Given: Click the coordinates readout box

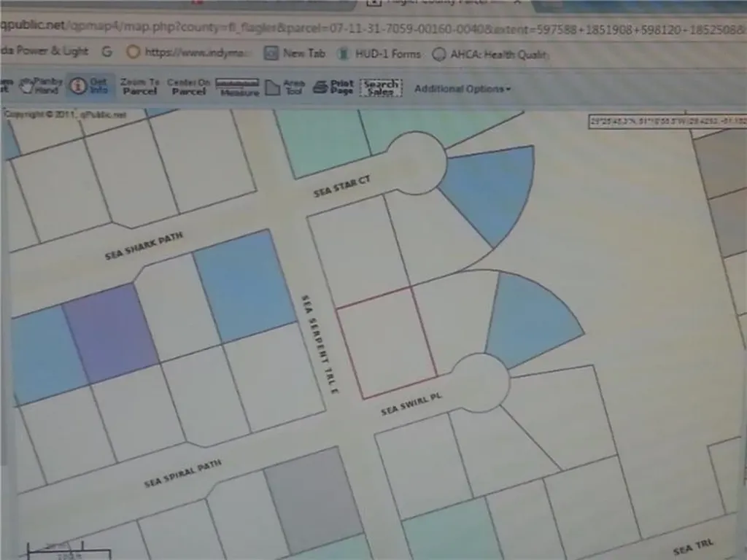Looking at the screenshot, I should pos(667,122).
